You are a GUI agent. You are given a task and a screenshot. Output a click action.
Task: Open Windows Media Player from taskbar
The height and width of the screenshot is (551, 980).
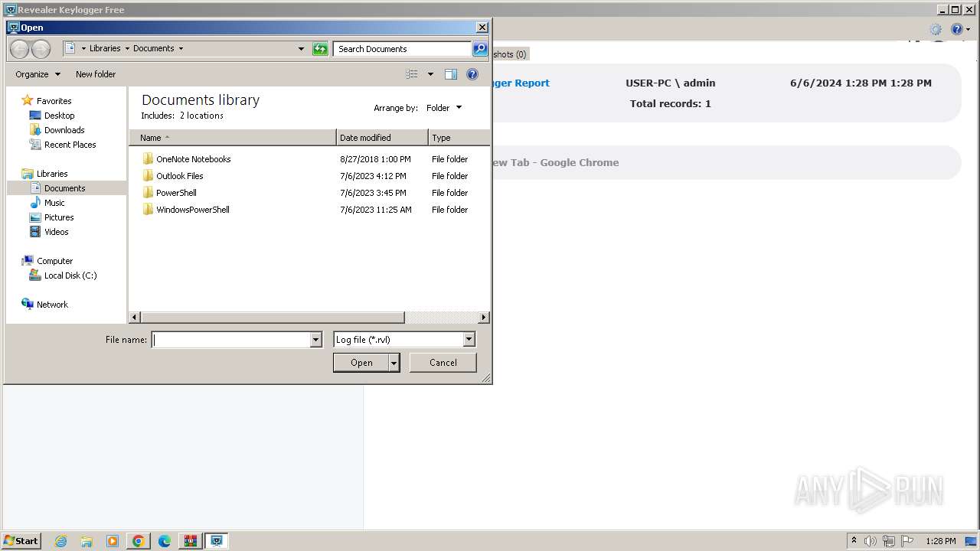pos(113,541)
